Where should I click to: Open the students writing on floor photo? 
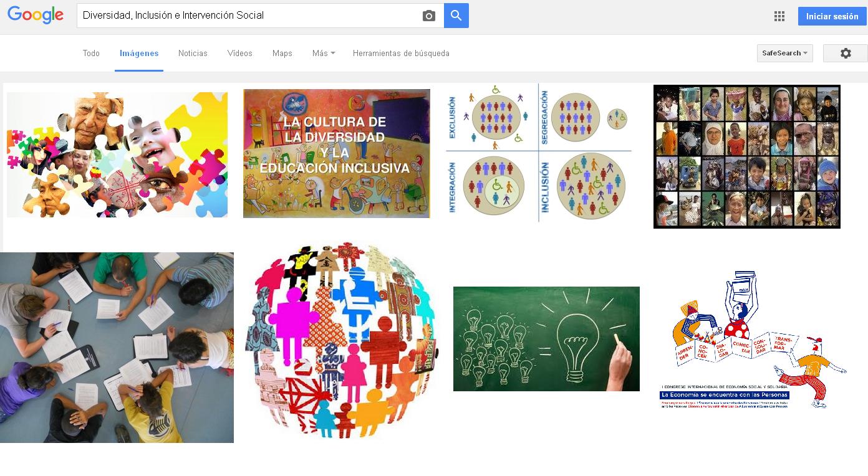[x=117, y=348]
